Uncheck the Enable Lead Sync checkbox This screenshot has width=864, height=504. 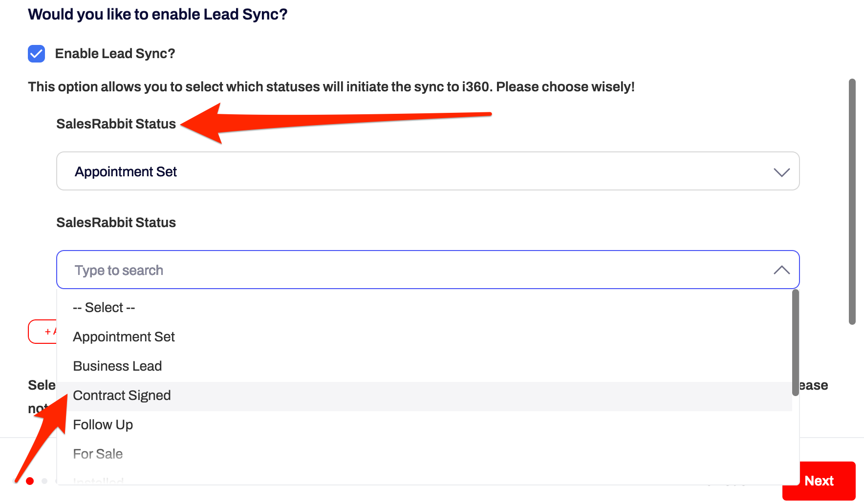point(37,54)
